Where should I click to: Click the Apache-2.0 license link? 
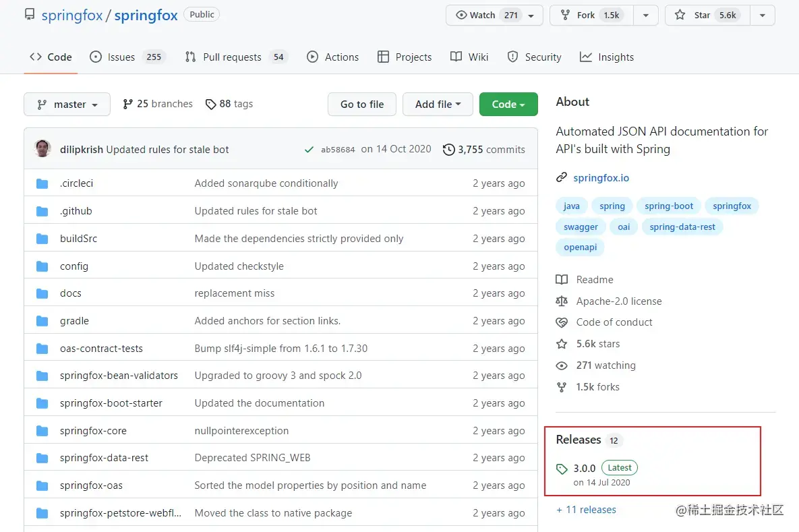[x=618, y=301]
